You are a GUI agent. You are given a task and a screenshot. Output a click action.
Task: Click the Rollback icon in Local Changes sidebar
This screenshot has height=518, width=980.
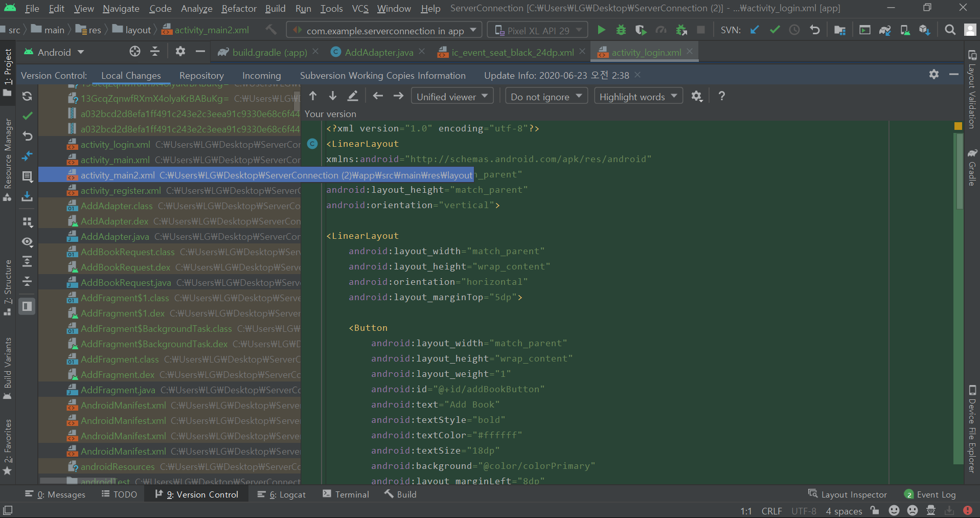tap(27, 136)
